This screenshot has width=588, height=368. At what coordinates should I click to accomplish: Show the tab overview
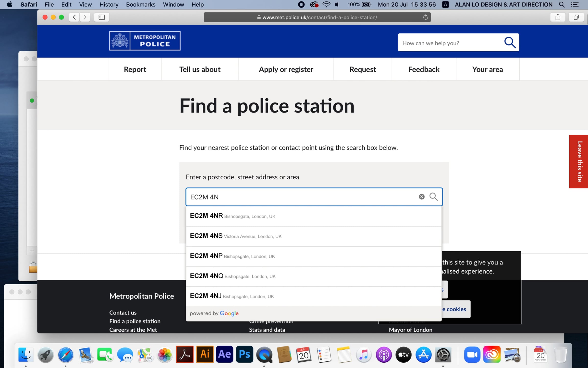point(576,17)
